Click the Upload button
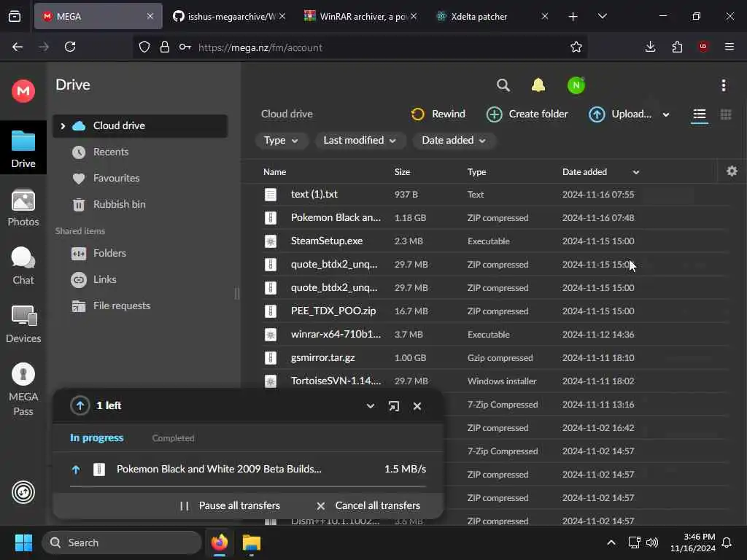 620,114
